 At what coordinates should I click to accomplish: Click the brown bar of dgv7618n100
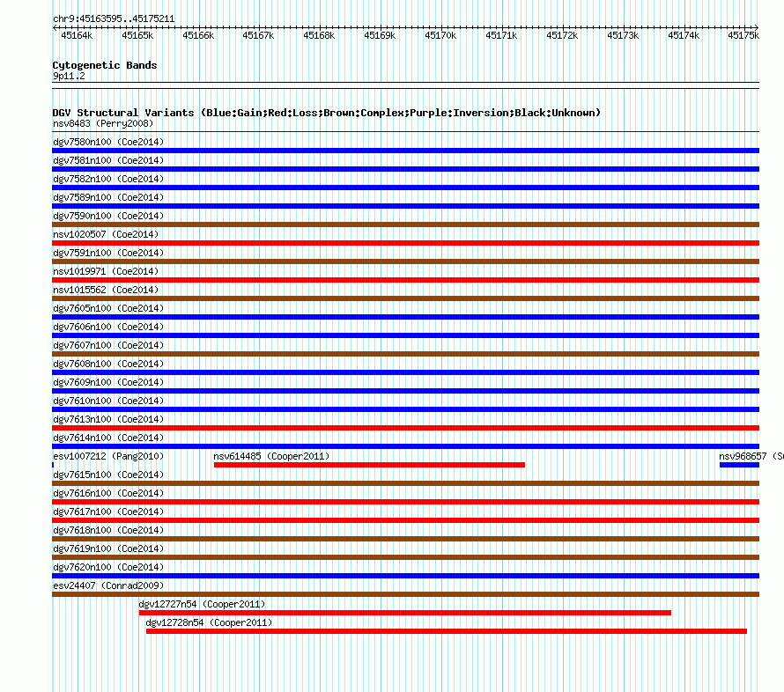[405, 539]
